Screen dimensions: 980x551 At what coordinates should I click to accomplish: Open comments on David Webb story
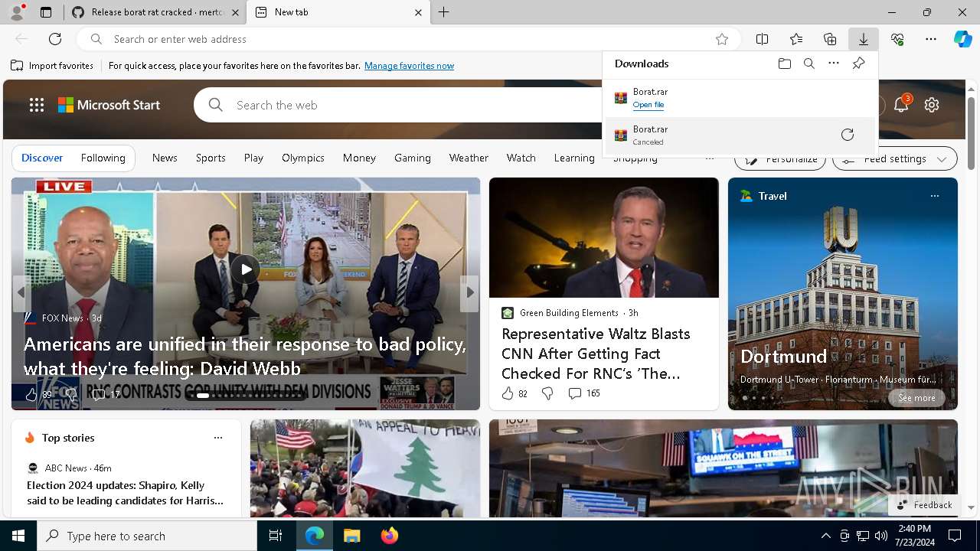pos(106,395)
